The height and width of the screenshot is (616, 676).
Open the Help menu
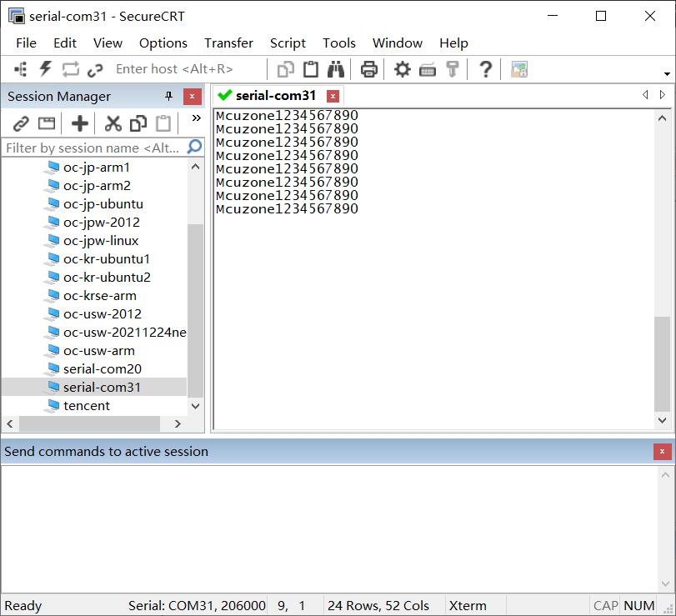point(453,43)
